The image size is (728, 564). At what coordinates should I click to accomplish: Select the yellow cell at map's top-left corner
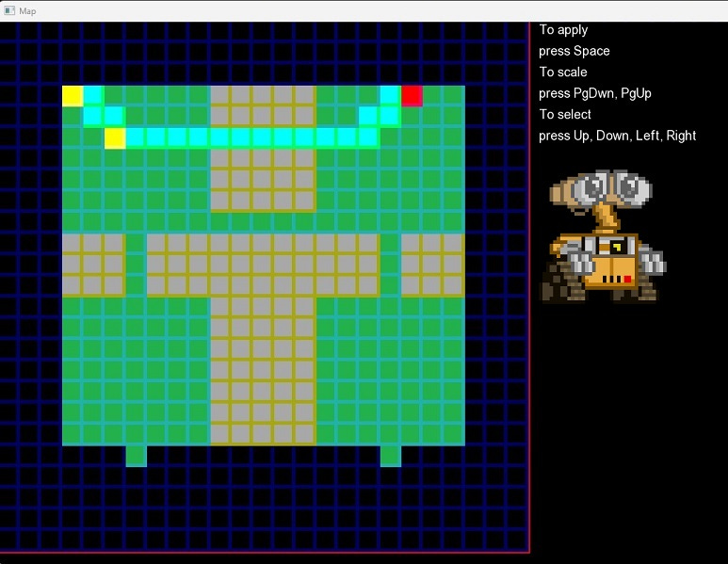73,96
